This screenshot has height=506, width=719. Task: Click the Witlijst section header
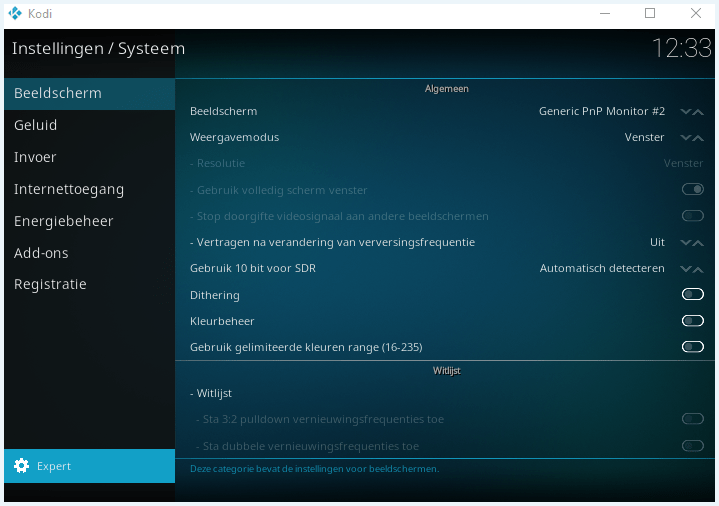pyautogui.click(x=447, y=371)
